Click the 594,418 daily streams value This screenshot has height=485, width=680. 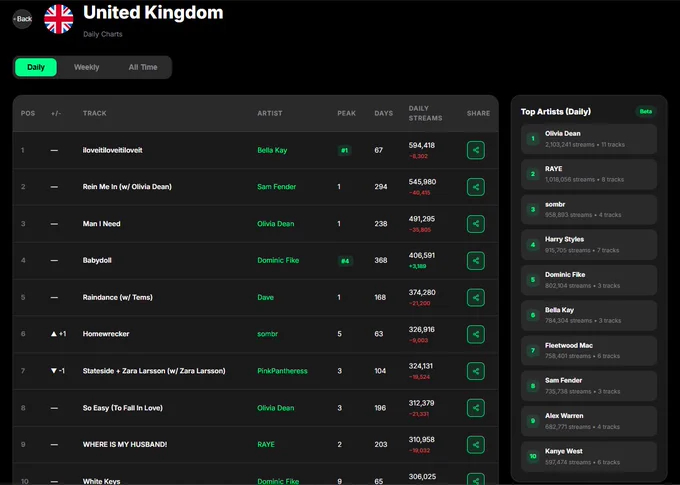422,145
